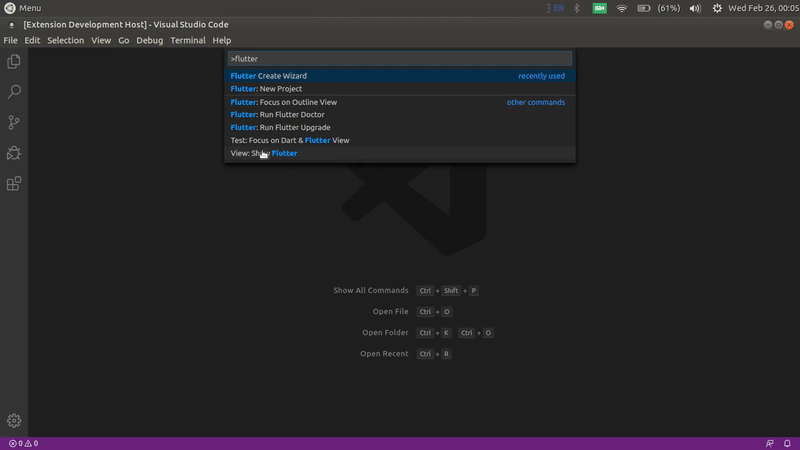This screenshot has width=800, height=450.
Task: Open the Bluetooth indicator
Action: [x=577, y=8]
